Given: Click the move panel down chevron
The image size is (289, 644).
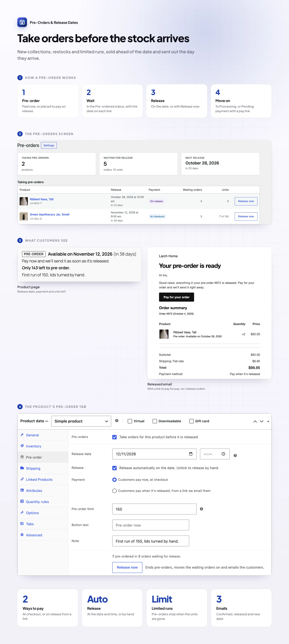Looking at the screenshot, I should click(x=262, y=421).
